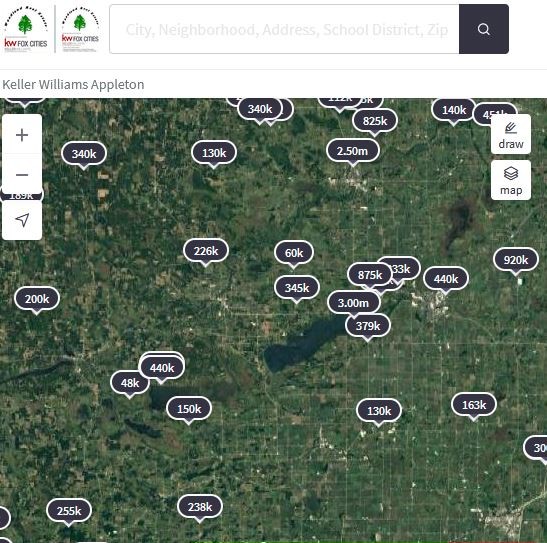Viewport: 547px width, 543px height.
Task: Open the 340k marker left of 825k
Action: pyautogui.click(x=260, y=109)
